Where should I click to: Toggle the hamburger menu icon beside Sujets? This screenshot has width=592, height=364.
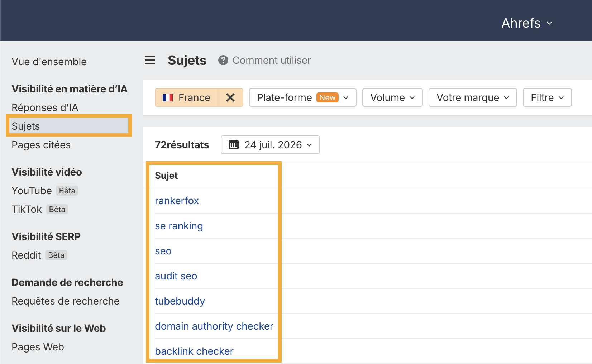click(150, 60)
